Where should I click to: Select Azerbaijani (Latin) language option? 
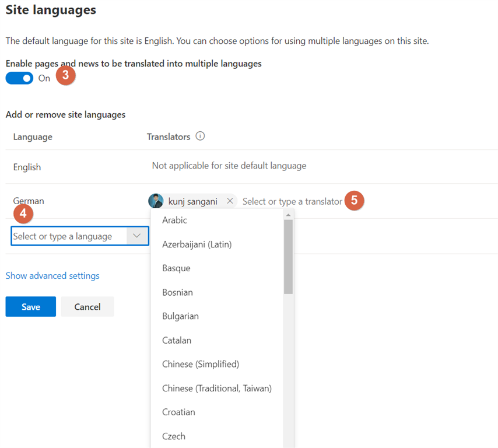(x=198, y=244)
